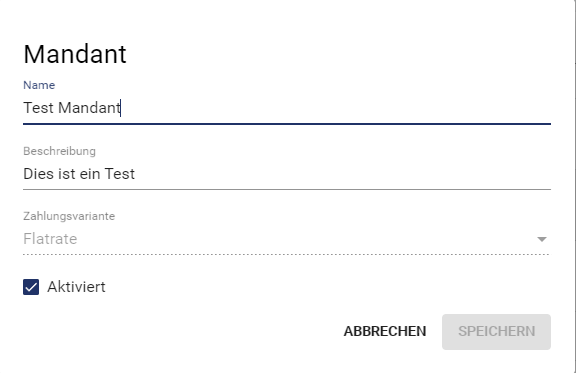The image size is (576, 373).
Task: Click the blue underline below the Name field
Action: 287,124
